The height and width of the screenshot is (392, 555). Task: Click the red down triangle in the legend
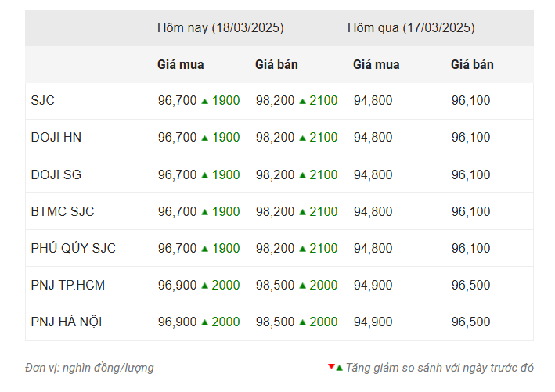point(331,366)
